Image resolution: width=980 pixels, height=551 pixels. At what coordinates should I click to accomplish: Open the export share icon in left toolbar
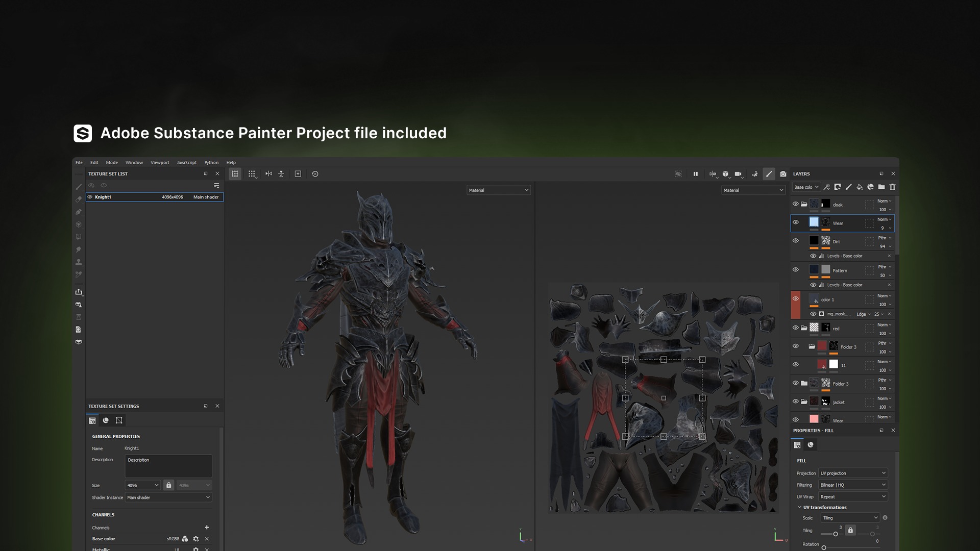[79, 292]
